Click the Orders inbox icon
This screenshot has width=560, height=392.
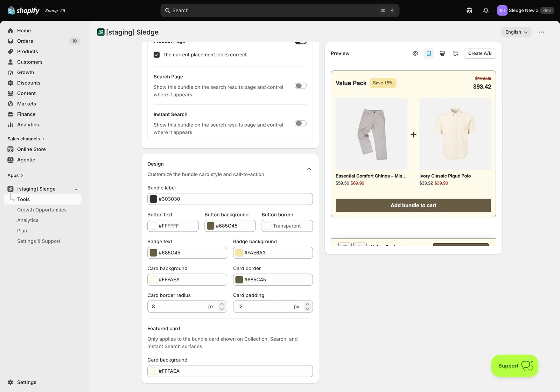point(10,41)
